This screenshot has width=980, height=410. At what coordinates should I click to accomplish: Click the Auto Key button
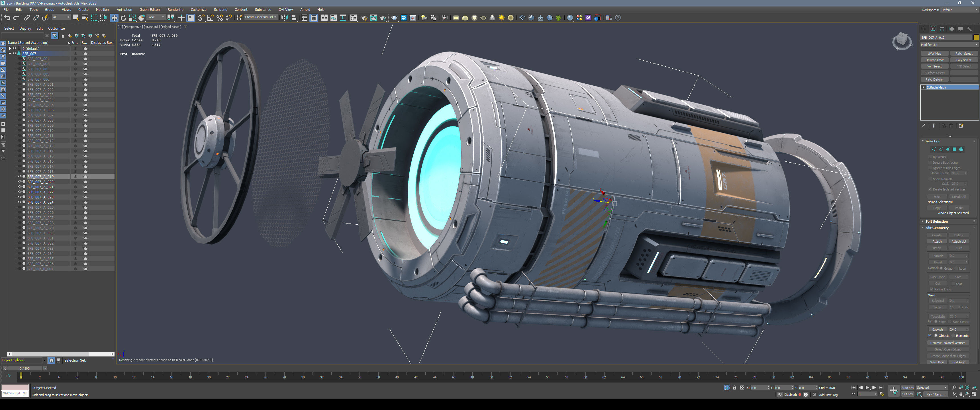[x=907, y=388]
